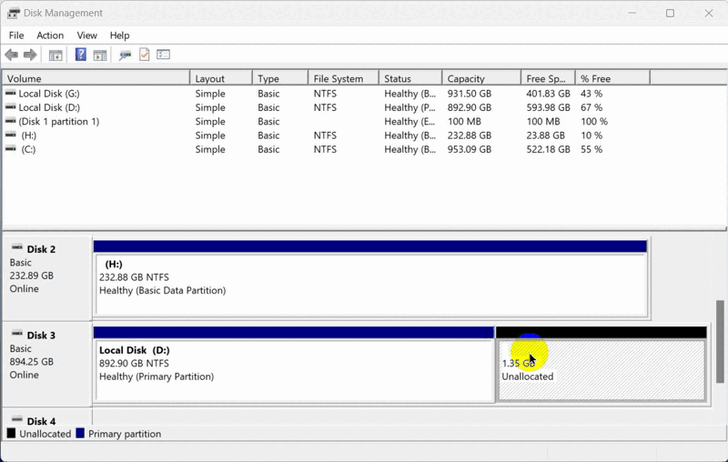The width and height of the screenshot is (728, 462).
Task: Click the Disk Management title bar icon
Action: pyautogui.click(x=13, y=13)
